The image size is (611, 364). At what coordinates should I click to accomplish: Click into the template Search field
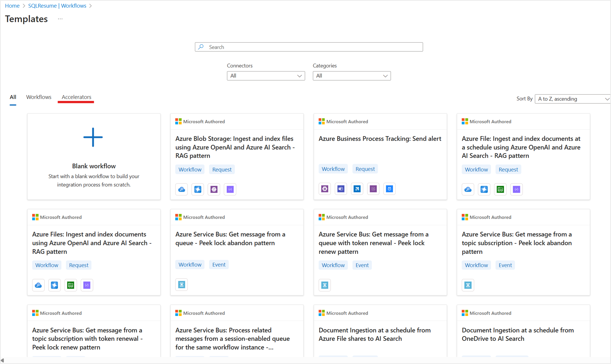[x=313, y=47]
